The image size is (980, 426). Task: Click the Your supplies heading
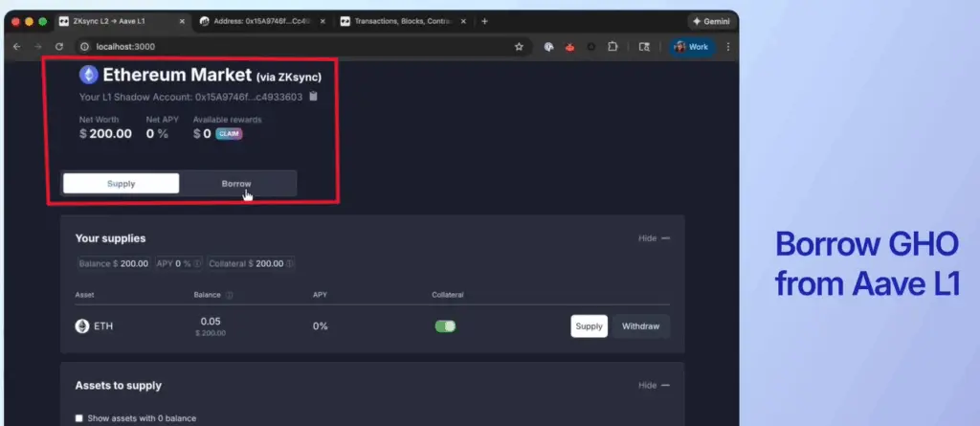click(x=110, y=238)
